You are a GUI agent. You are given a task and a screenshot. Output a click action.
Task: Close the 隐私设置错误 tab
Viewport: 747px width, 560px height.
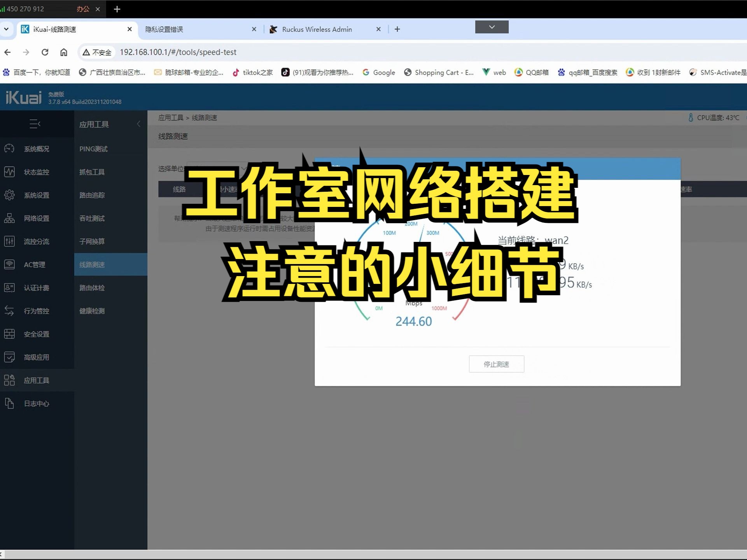(254, 30)
